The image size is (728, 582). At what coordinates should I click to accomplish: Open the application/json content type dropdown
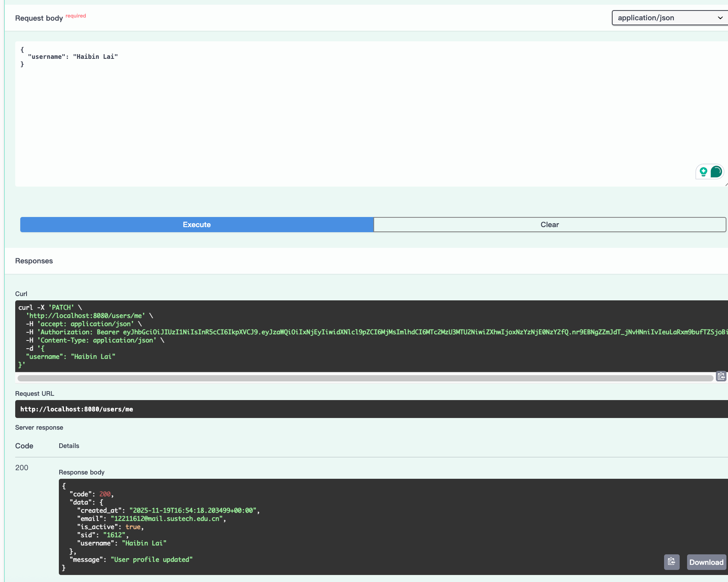point(669,18)
